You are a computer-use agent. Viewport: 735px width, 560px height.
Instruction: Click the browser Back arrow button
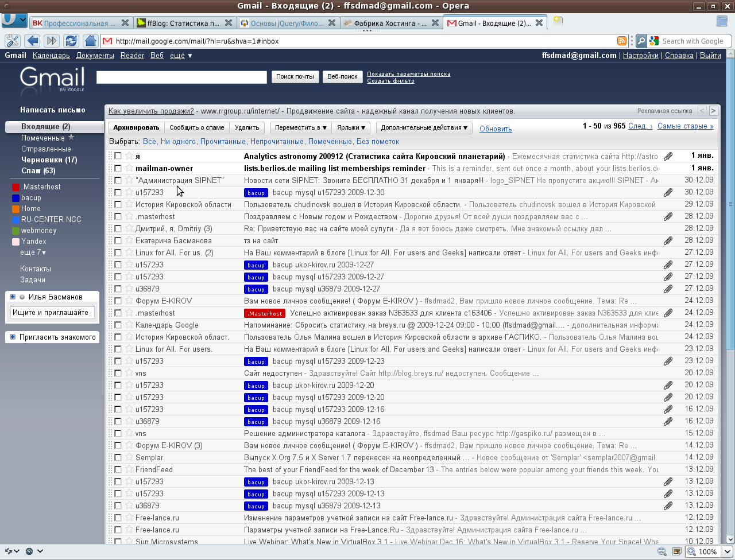[32, 41]
